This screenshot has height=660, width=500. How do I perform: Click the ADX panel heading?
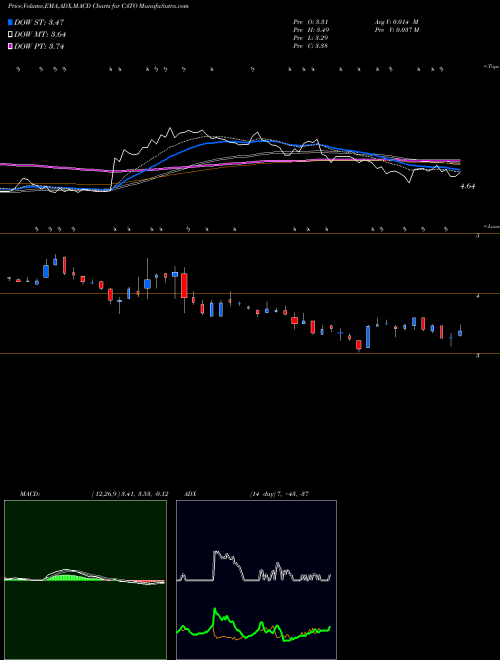pos(191,494)
